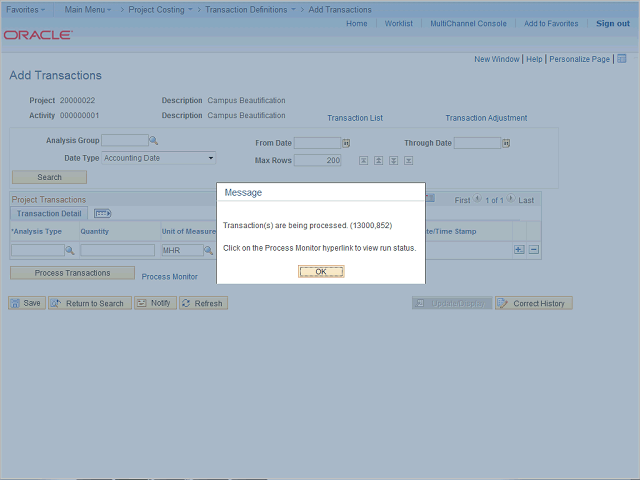This screenshot has height=480, width=640.
Task: Click the Search button
Action: point(49,177)
